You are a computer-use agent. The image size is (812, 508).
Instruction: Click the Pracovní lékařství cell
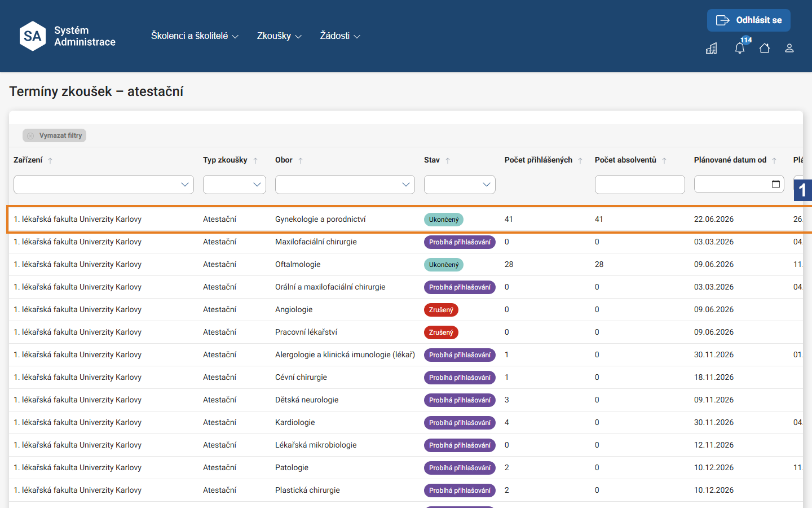pyautogui.click(x=306, y=332)
